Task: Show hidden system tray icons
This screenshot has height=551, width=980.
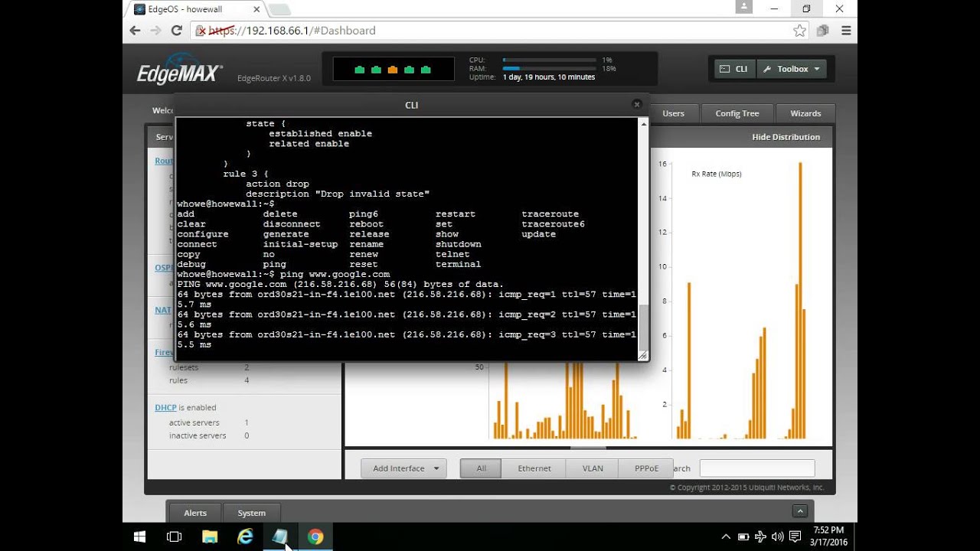Action: 726,536
